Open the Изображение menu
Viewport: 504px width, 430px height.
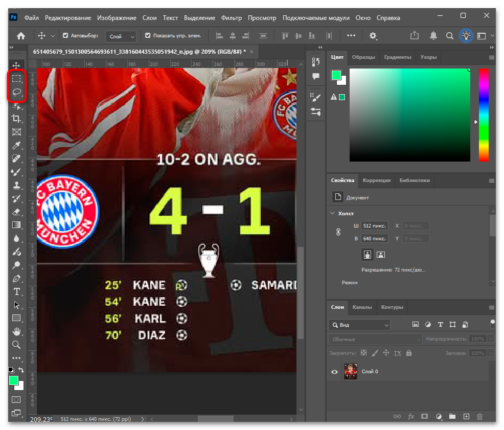(117, 18)
